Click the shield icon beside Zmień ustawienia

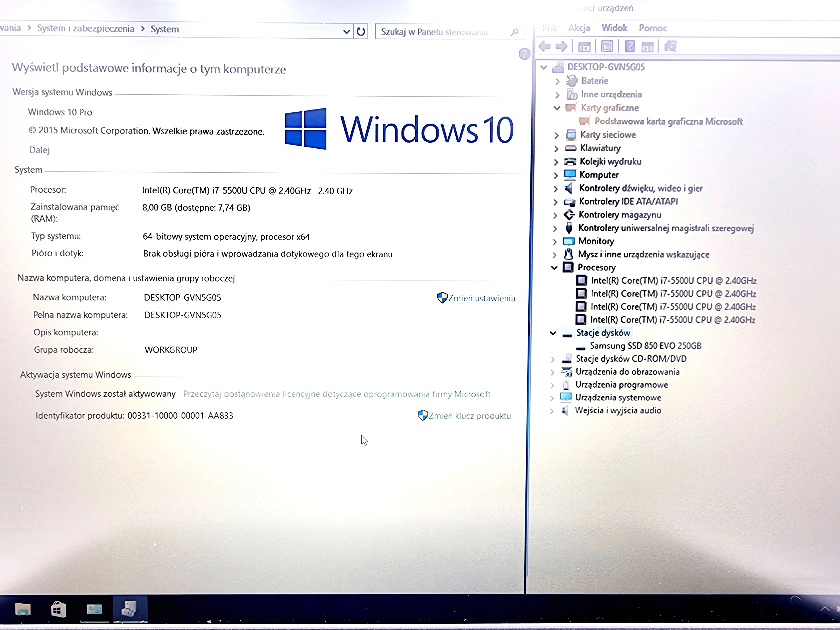tap(442, 298)
